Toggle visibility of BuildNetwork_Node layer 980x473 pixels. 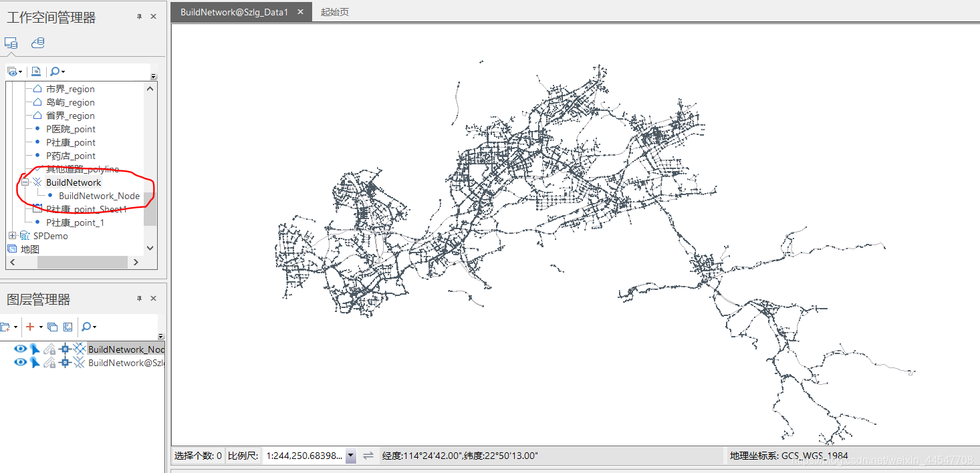coord(21,349)
